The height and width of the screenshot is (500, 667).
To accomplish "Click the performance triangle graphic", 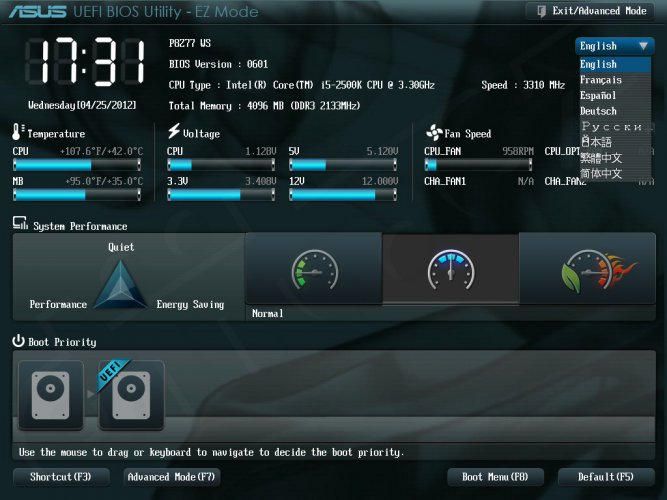I will 120,284.
